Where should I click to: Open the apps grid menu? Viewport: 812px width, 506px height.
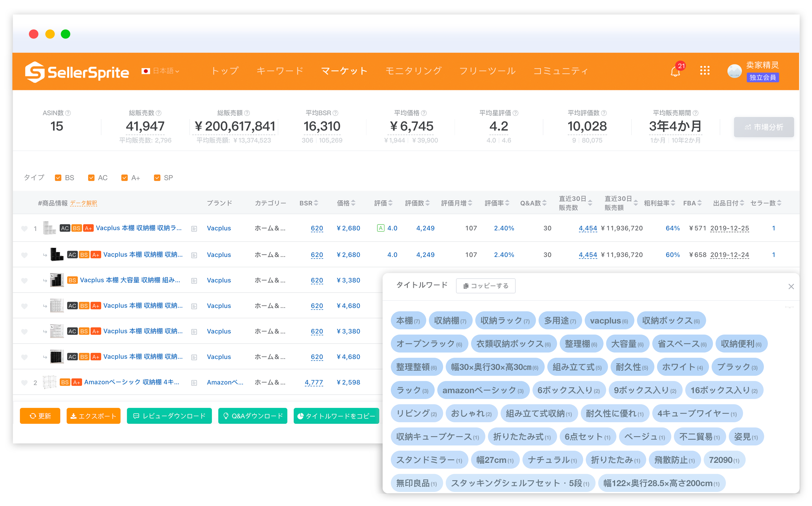tap(705, 71)
